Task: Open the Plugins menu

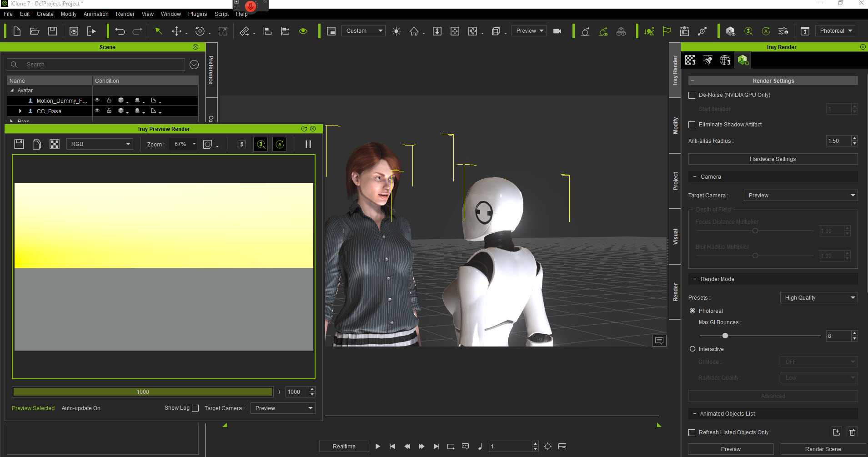Action: click(x=197, y=14)
